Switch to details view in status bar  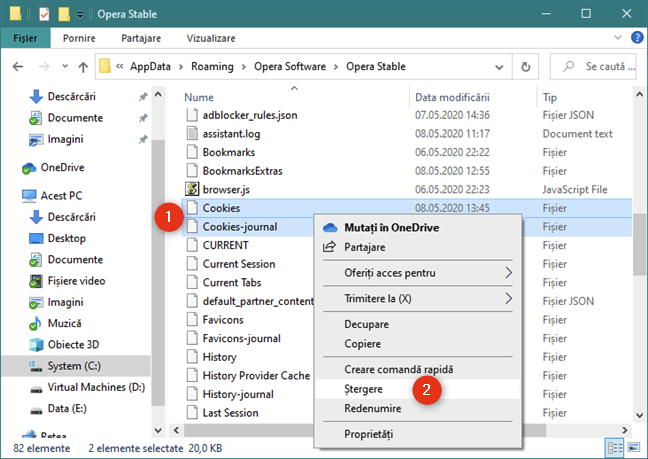pyautogui.click(x=615, y=446)
